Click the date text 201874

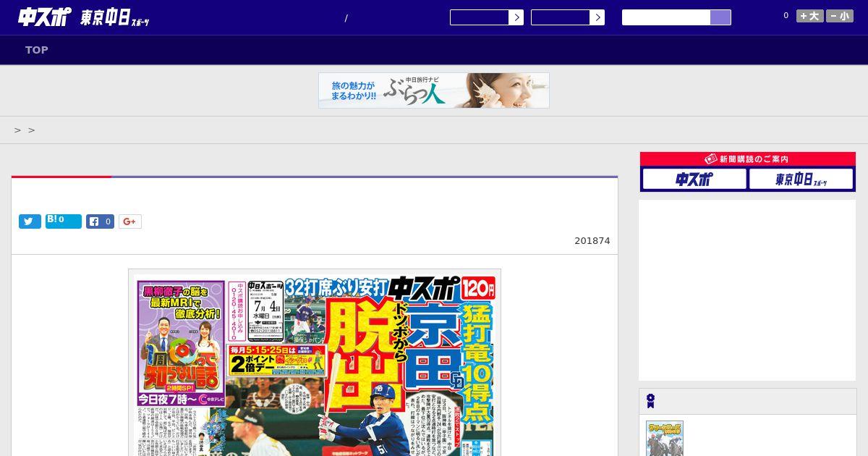pyautogui.click(x=592, y=241)
